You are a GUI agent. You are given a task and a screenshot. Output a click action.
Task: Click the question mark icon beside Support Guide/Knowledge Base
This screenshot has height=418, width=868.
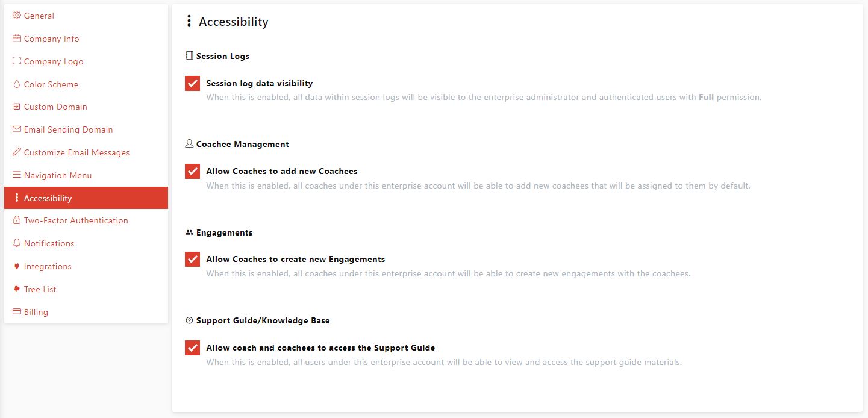189,320
